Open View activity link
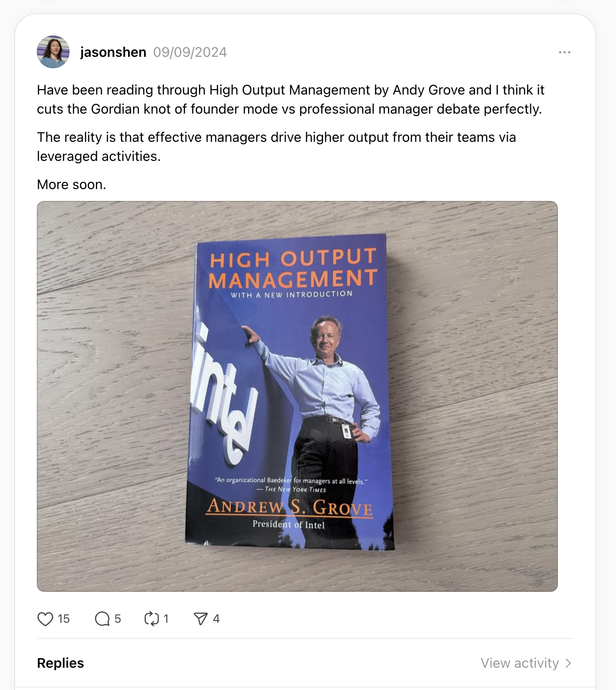This screenshot has height=690, width=616. [520, 663]
